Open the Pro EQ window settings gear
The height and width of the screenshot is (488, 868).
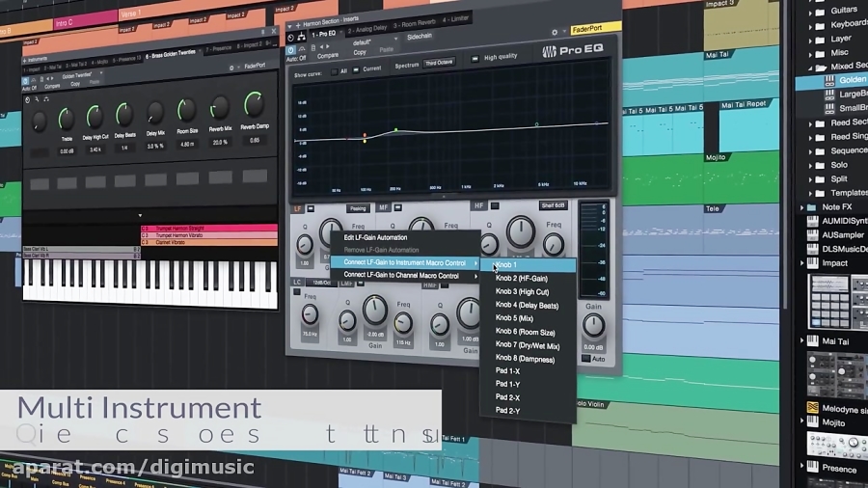(x=555, y=32)
